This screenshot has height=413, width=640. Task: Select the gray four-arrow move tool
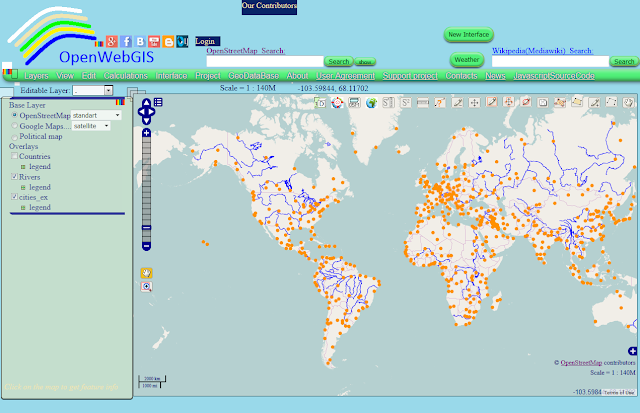[474, 103]
